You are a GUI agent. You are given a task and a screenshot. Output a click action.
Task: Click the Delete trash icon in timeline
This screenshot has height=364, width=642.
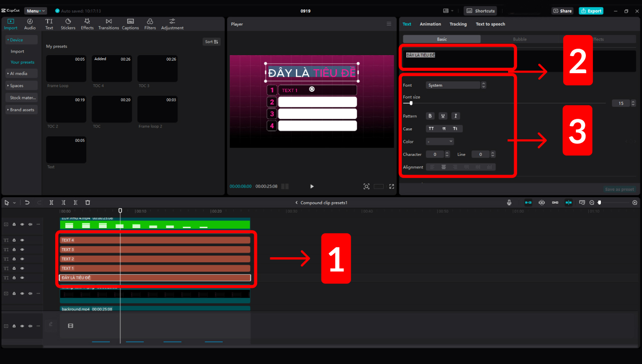click(x=87, y=203)
